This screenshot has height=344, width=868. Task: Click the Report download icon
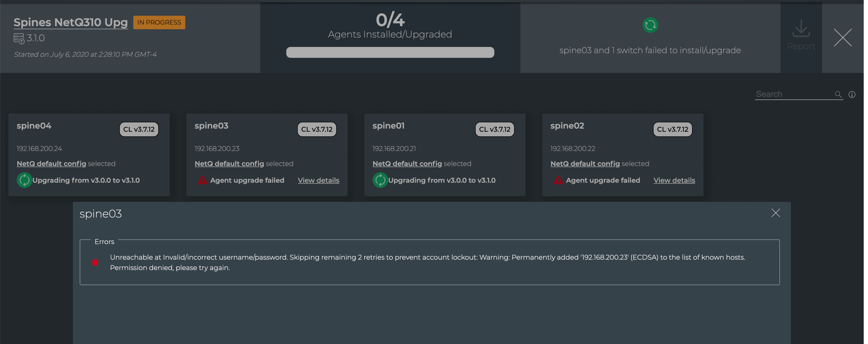[801, 29]
